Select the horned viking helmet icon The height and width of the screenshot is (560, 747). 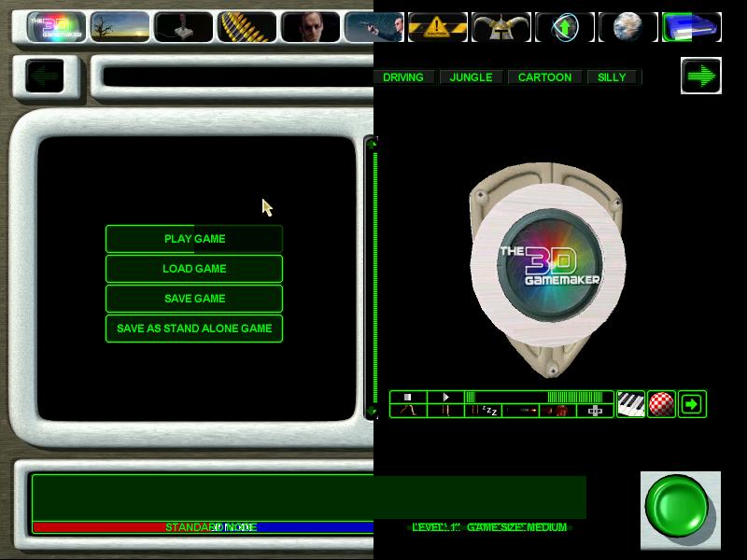(x=501, y=27)
